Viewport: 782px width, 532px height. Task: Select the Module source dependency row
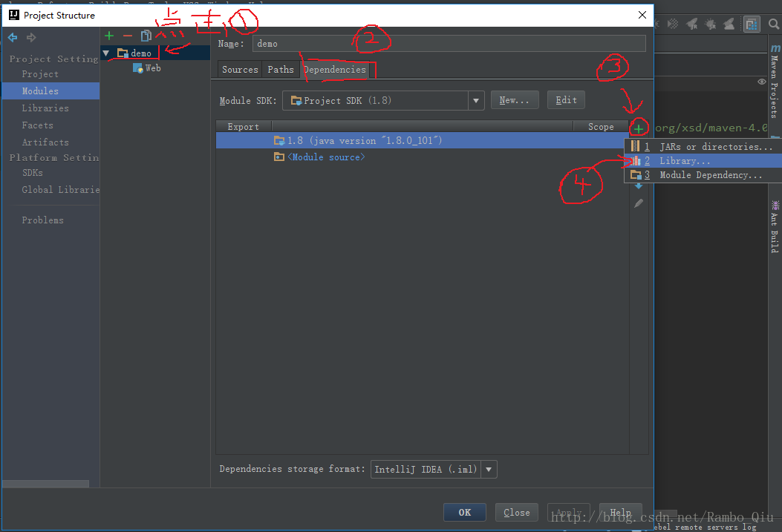click(422, 157)
